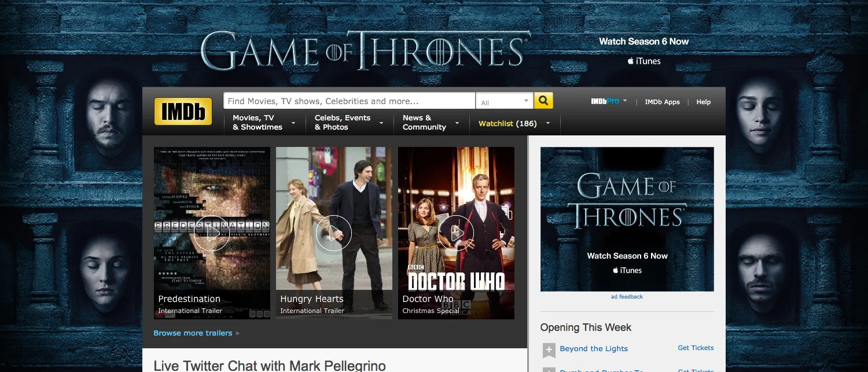Image resolution: width=868 pixels, height=372 pixels.
Task: Click the Apple iTunes logo in top banner
Action: point(644,61)
